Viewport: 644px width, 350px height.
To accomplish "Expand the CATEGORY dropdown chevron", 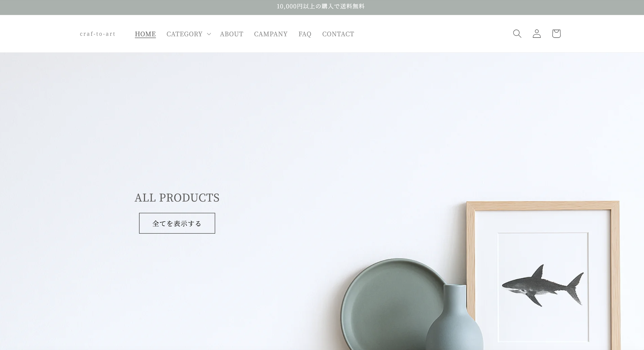I will coord(209,34).
